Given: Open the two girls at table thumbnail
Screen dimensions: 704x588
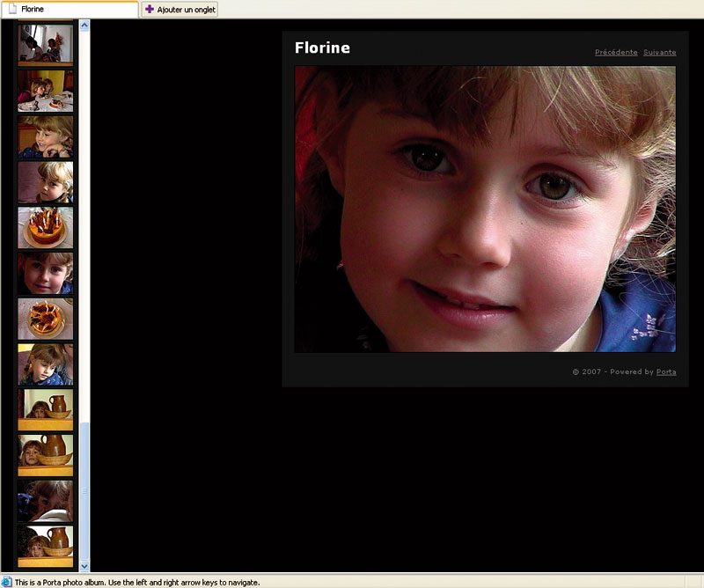Looking at the screenshot, I should click(46, 91).
